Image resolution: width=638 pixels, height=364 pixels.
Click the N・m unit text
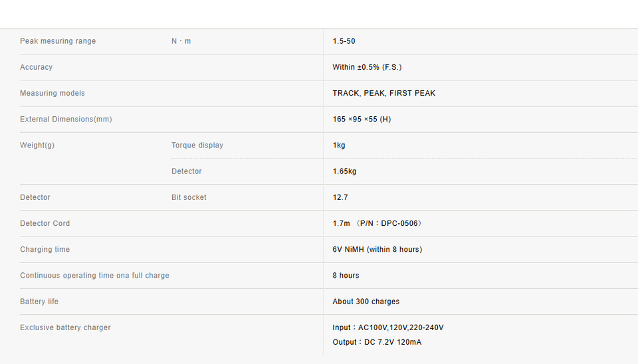[x=181, y=41]
